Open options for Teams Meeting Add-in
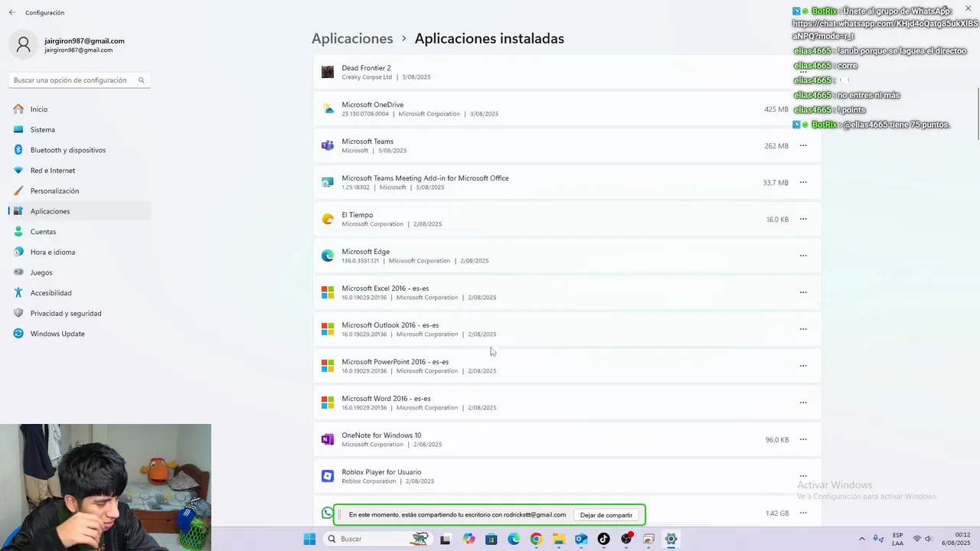980x551 pixels. click(x=803, y=182)
